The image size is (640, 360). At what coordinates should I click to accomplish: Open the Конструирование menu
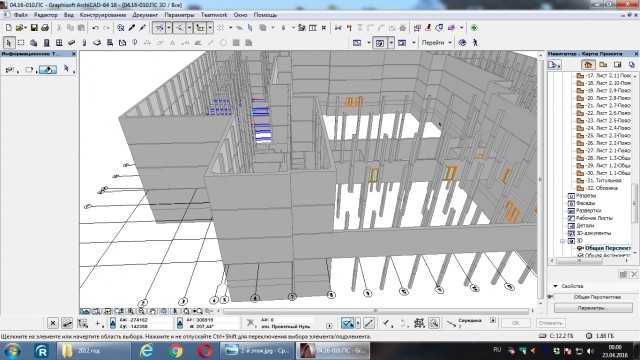103,15
